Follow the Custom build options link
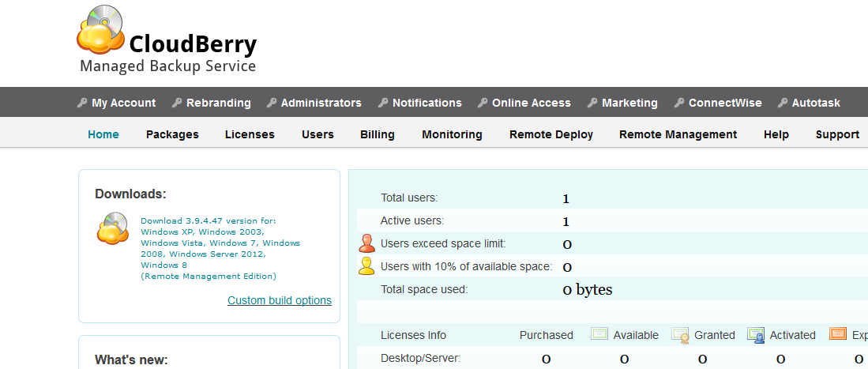Viewport: 868px width, 369px height. (x=280, y=300)
